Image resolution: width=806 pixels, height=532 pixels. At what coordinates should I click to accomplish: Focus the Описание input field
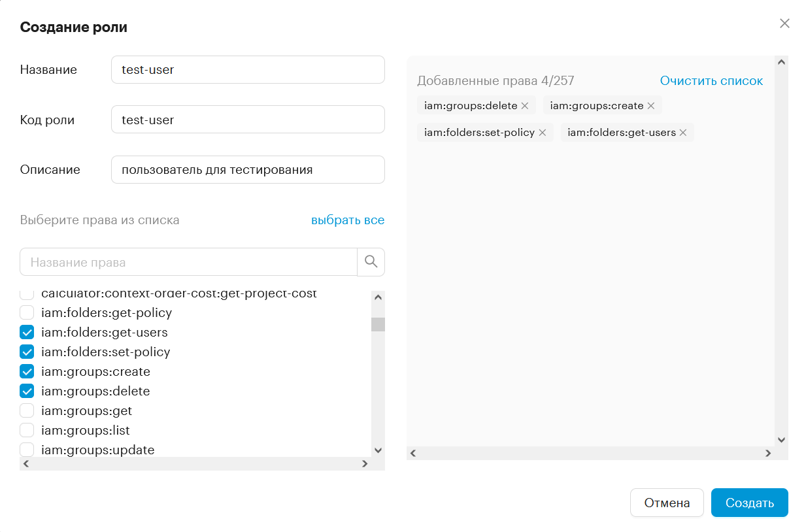click(248, 170)
